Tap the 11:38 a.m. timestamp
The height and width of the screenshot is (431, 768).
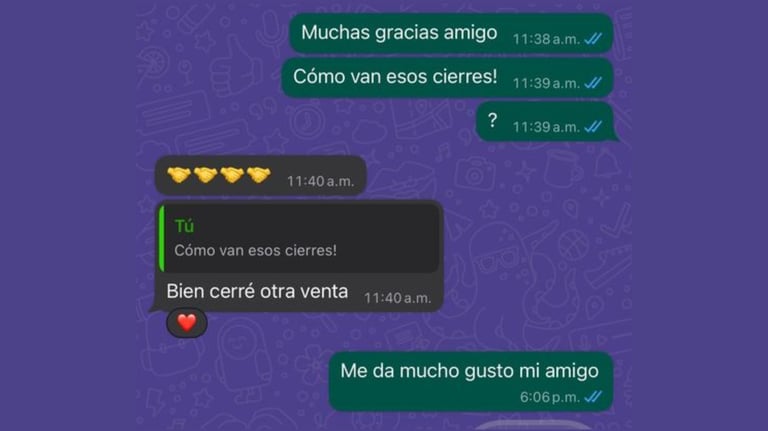tap(546, 39)
